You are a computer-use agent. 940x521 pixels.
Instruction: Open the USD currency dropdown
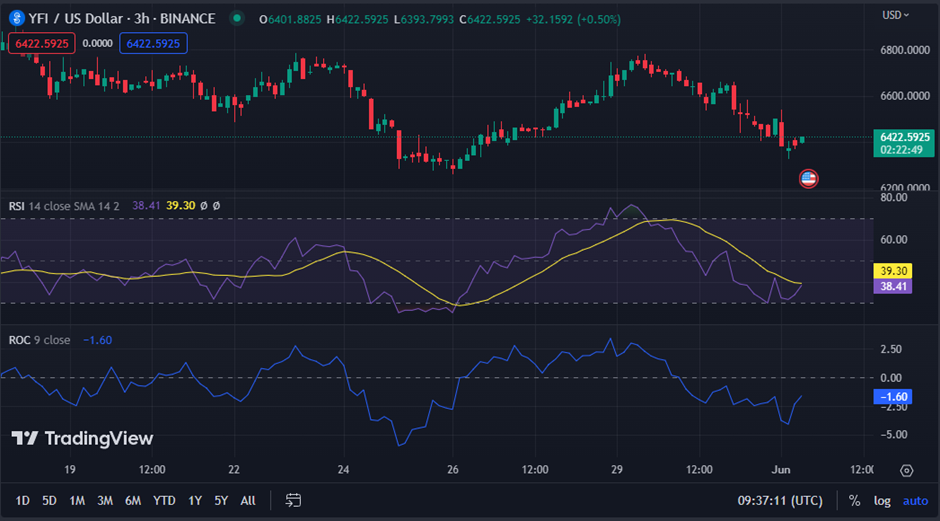coord(896,15)
